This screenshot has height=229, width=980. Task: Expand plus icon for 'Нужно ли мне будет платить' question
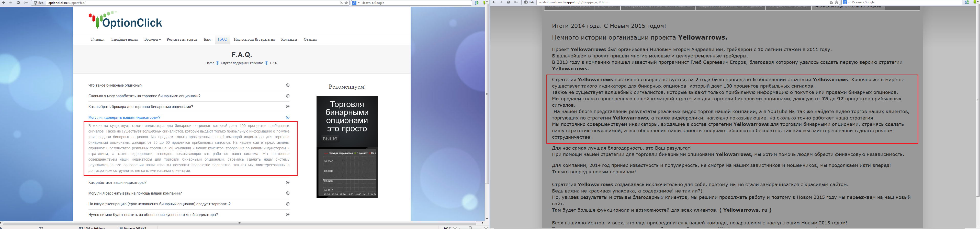[x=288, y=214]
